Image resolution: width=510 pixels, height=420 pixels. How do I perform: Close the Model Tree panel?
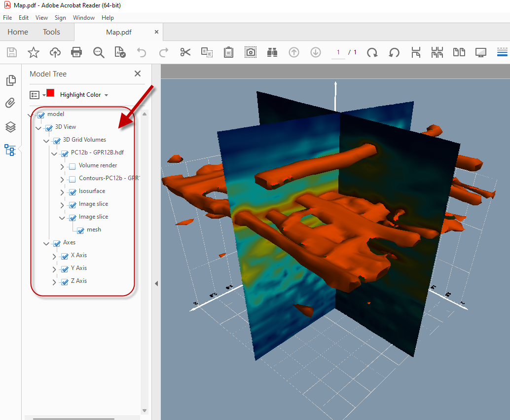pyautogui.click(x=138, y=74)
